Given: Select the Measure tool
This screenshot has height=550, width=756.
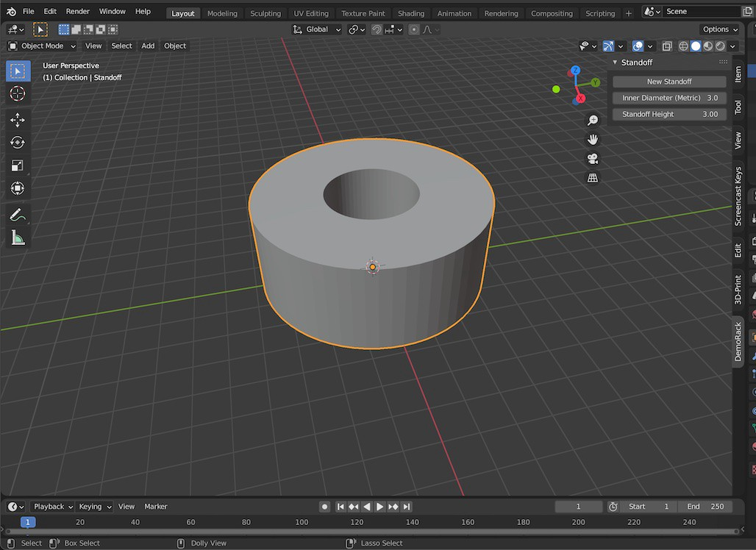Looking at the screenshot, I should [x=18, y=238].
